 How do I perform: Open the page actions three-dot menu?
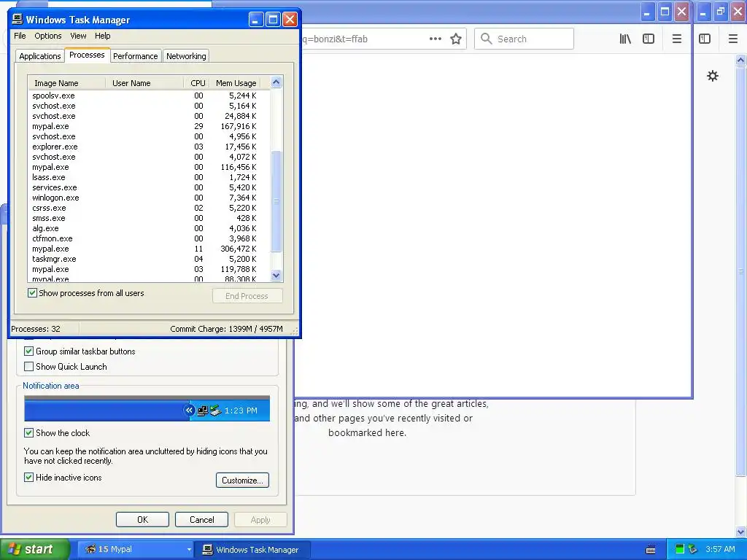pos(435,39)
